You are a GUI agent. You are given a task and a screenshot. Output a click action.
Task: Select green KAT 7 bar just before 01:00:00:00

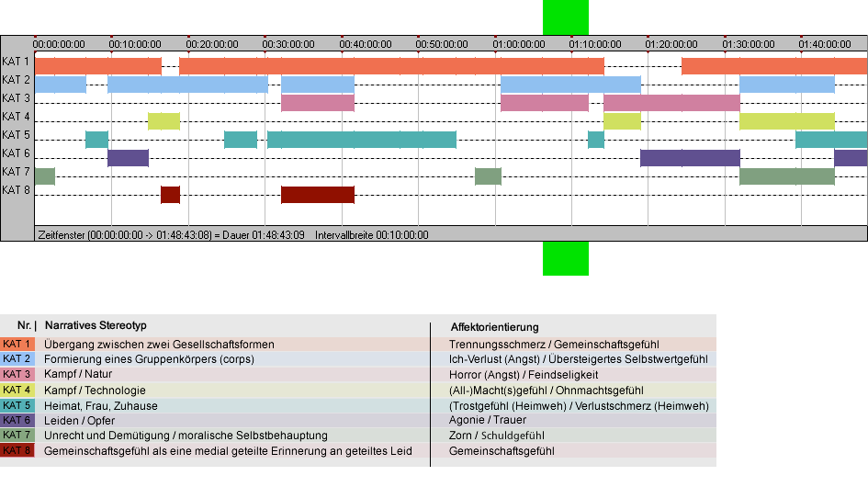489,176
